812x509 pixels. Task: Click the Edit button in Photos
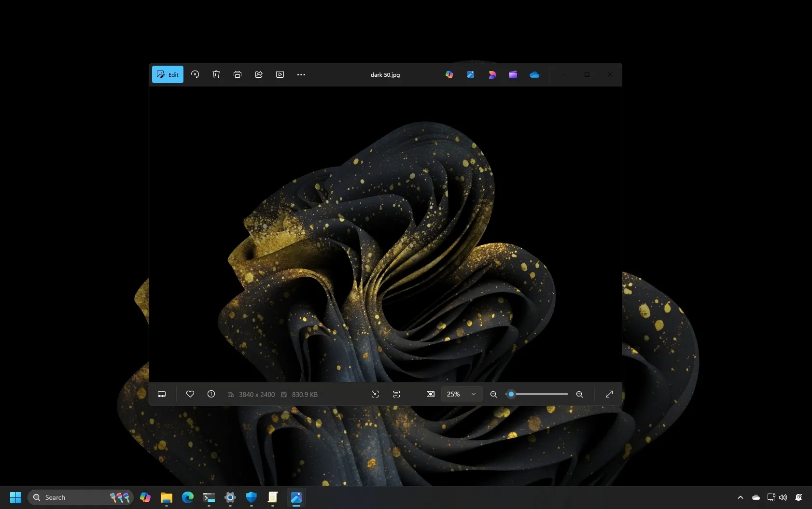pyautogui.click(x=168, y=74)
